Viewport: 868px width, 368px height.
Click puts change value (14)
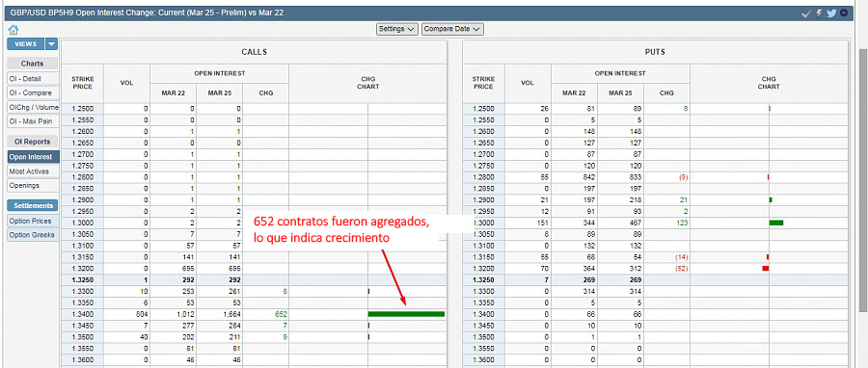pyautogui.click(x=681, y=257)
